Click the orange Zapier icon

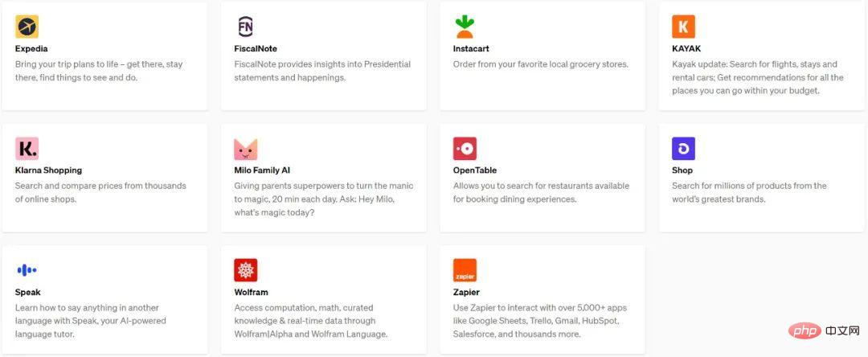[x=465, y=270]
